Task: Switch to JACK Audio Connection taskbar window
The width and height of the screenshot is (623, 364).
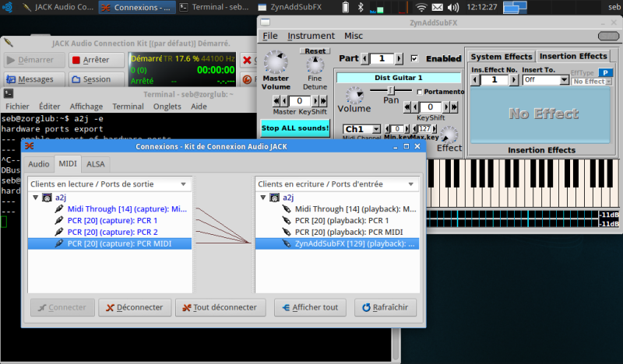Action: click(x=58, y=7)
